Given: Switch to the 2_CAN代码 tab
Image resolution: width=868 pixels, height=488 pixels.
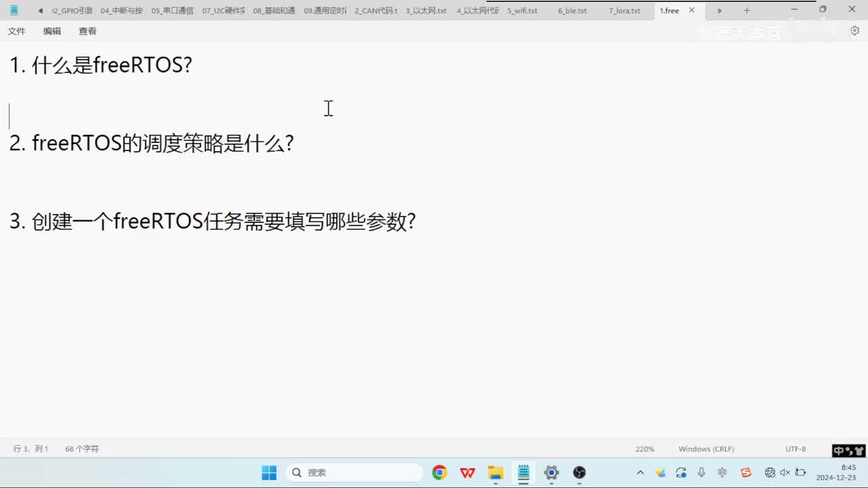Looking at the screenshot, I should (376, 11).
